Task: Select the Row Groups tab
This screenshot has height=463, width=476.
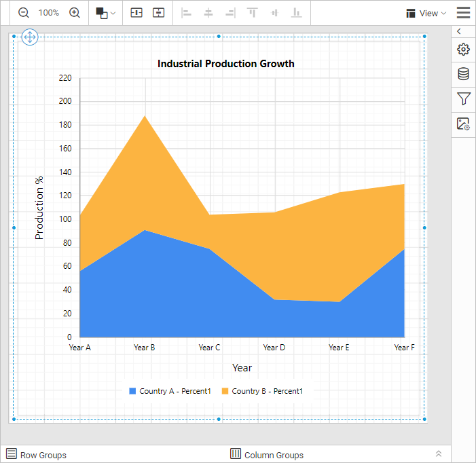Action: point(37,455)
